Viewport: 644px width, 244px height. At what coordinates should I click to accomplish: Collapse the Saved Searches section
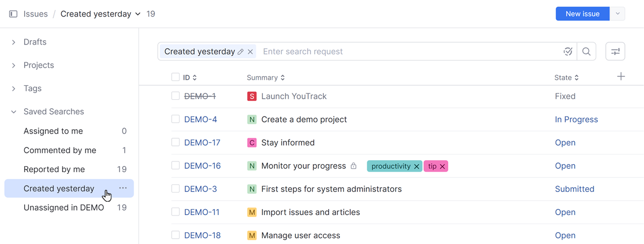point(13,112)
